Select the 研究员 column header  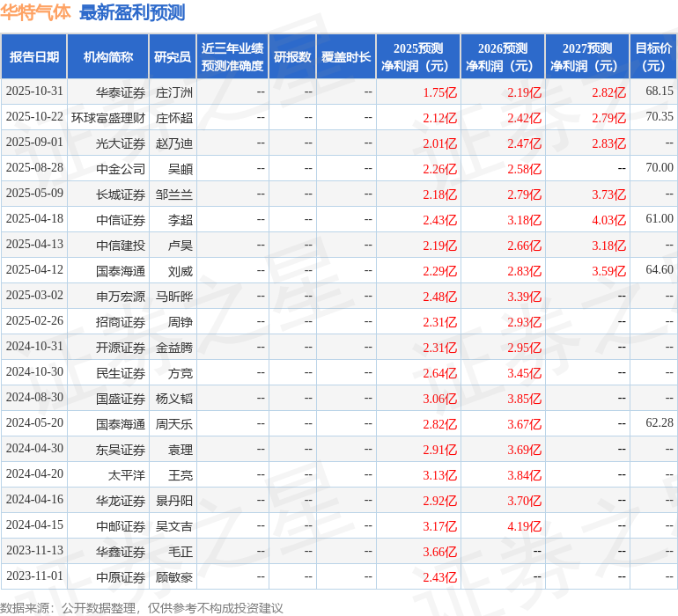173,57
